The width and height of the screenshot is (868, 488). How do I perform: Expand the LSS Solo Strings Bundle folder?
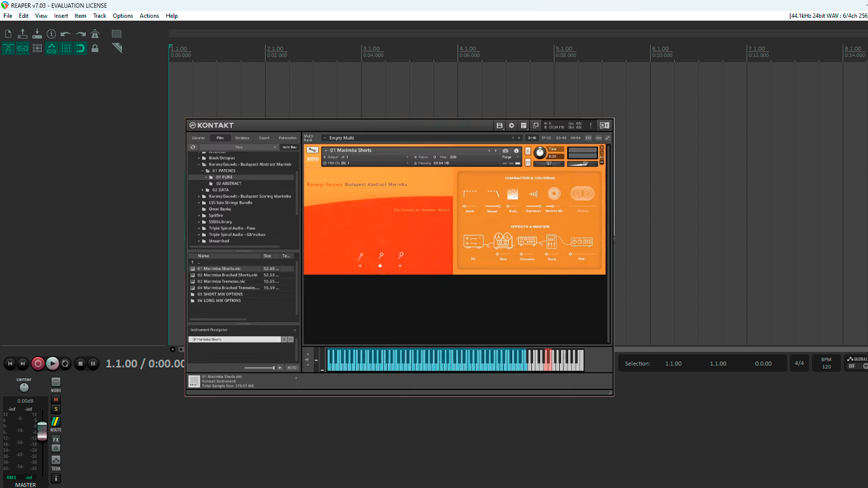[x=199, y=203]
